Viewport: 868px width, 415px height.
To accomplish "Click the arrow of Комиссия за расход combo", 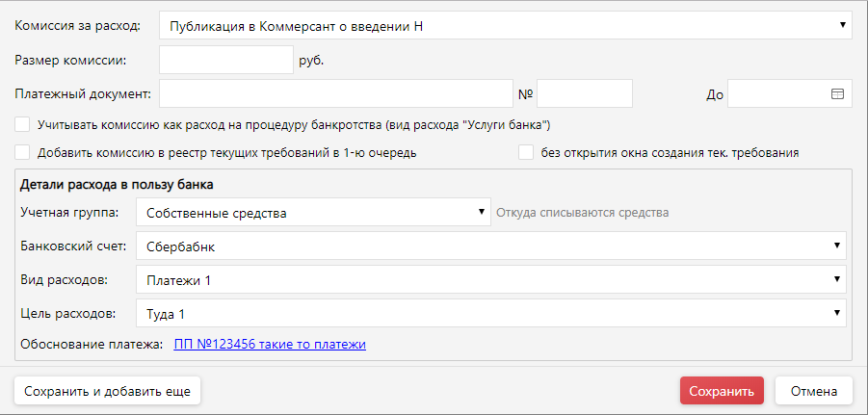I will coord(842,24).
